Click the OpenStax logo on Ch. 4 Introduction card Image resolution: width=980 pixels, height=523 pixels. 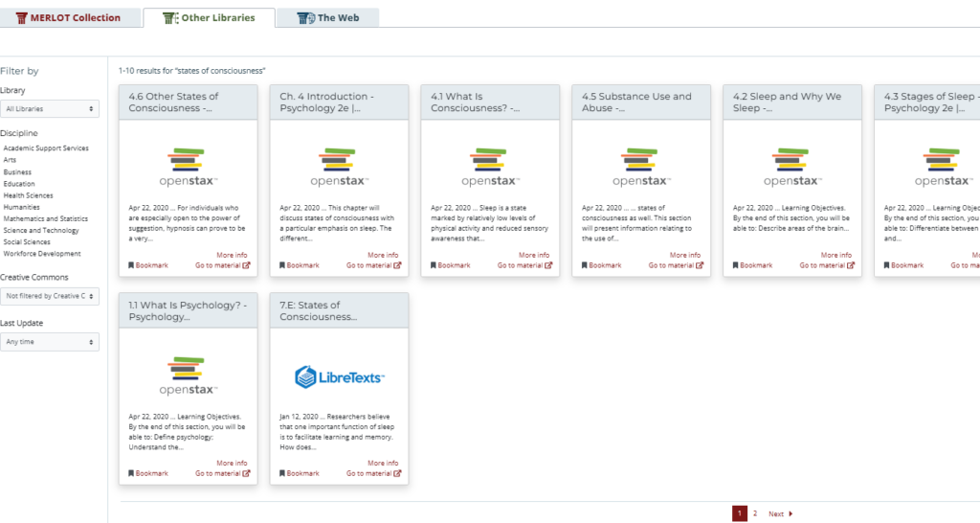pos(340,167)
